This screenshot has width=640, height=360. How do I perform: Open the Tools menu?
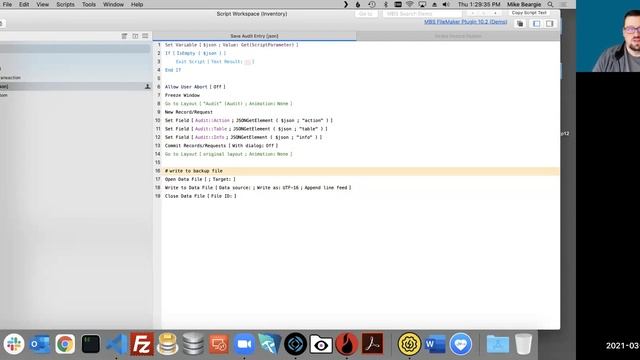(89, 4)
